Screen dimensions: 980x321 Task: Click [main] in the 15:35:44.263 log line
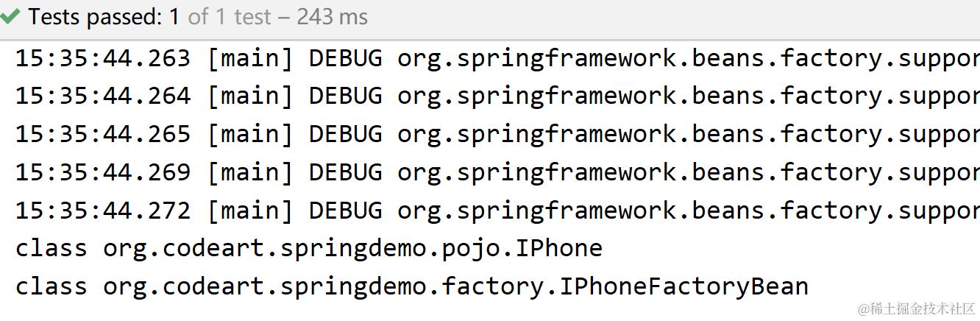click(250, 58)
